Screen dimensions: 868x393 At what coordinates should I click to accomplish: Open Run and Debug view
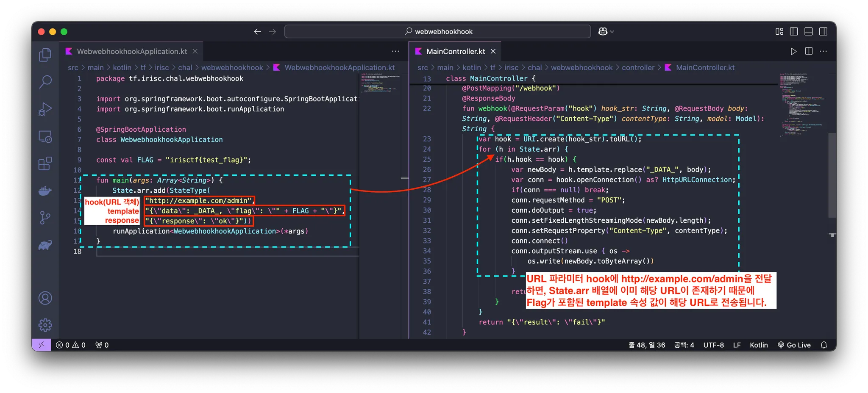coord(45,109)
